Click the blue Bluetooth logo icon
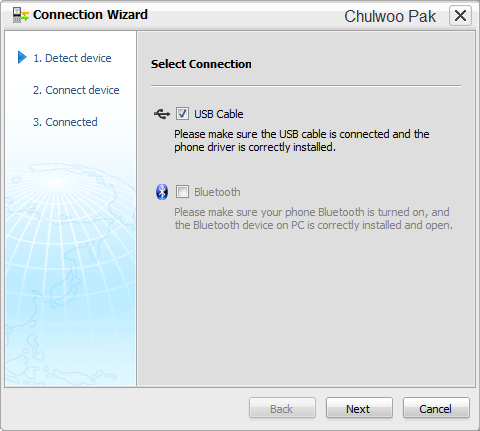Viewport: 480px width, 431px height. pyautogui.click(x=162, y=192)
